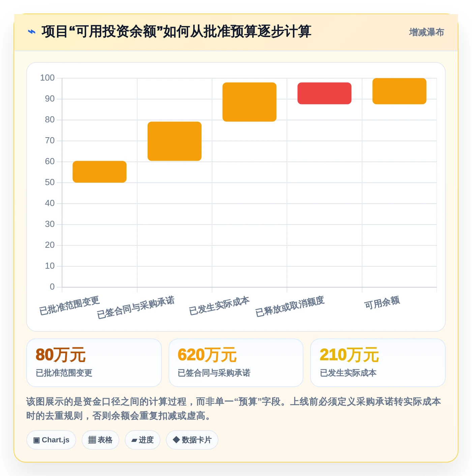Viewport: 472px width, 476px height.
Task: Click the 表格 tag chip
Action: coord(100,440)
